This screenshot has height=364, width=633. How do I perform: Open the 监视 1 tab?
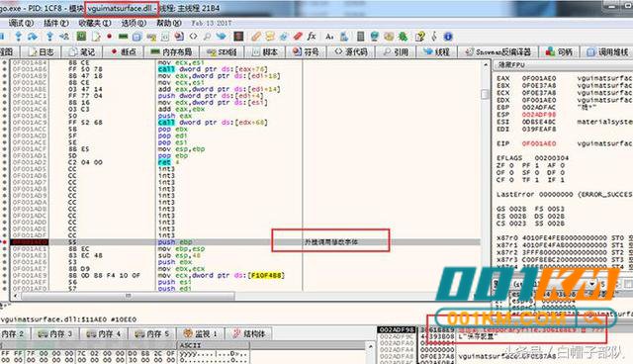coord(200,333)
